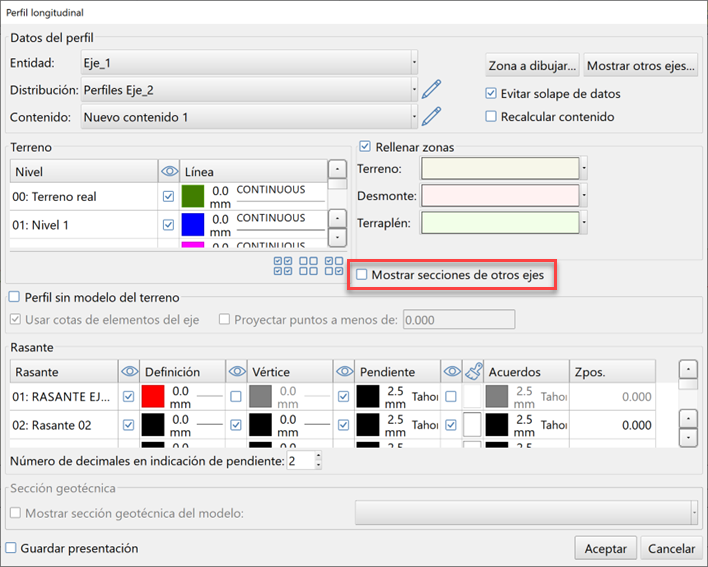This screenshot has width=708, height=567.
Task: Click the eye icon before Pendiente column
Action: click(x=343, y=372)
